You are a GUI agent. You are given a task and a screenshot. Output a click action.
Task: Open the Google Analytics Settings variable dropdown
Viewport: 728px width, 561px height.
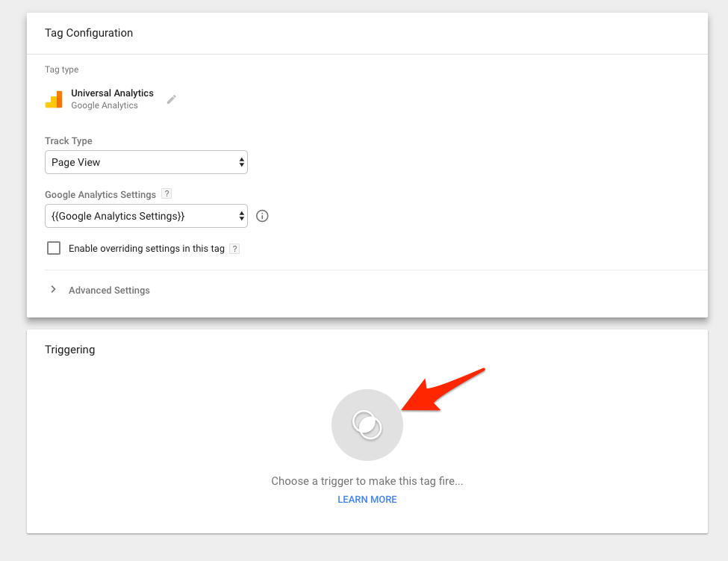[146, 216]
